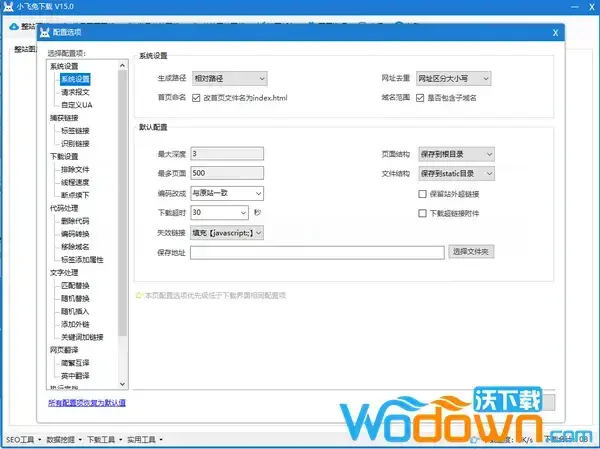The image size is (600, 449).
Task: Select 请求报文 in the config tree
Action: 75,92
